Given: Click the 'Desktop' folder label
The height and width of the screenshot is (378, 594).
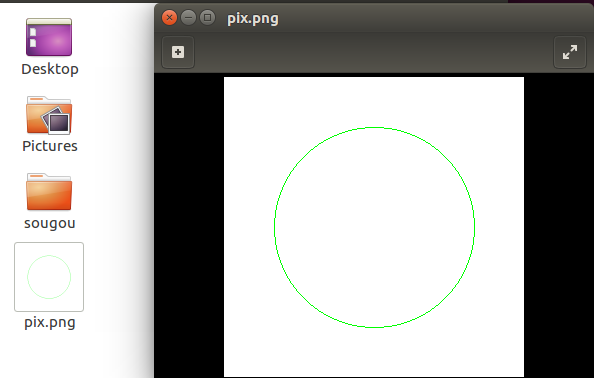Looking at the screenshot, I should click(x=50, y=69).
